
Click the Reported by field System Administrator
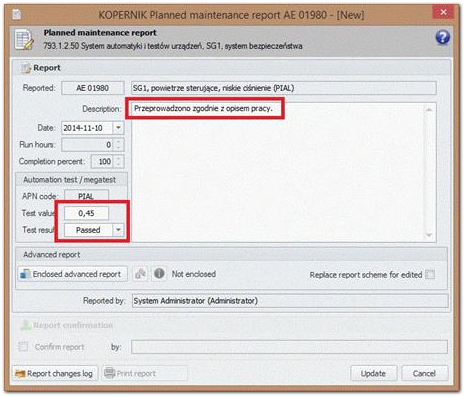coord(290,301)
